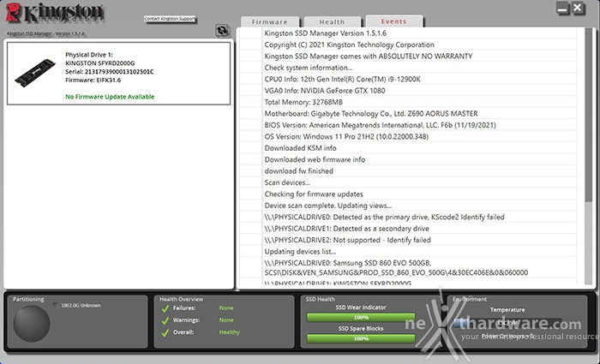Click Contact Kingston Support button

pyautogui.click(x=170, y=19)
